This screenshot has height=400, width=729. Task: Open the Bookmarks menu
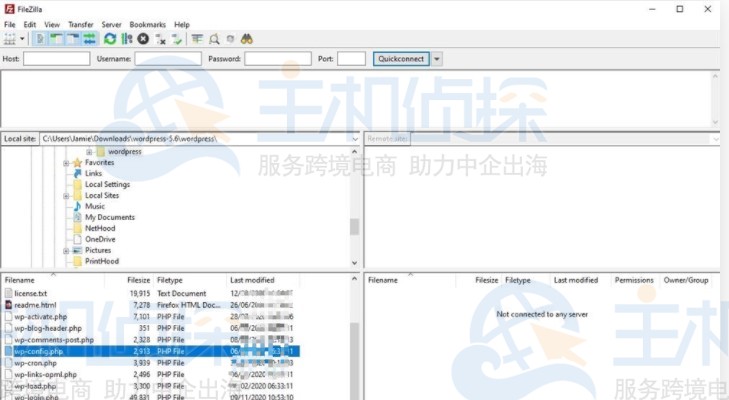coord(147,25)
